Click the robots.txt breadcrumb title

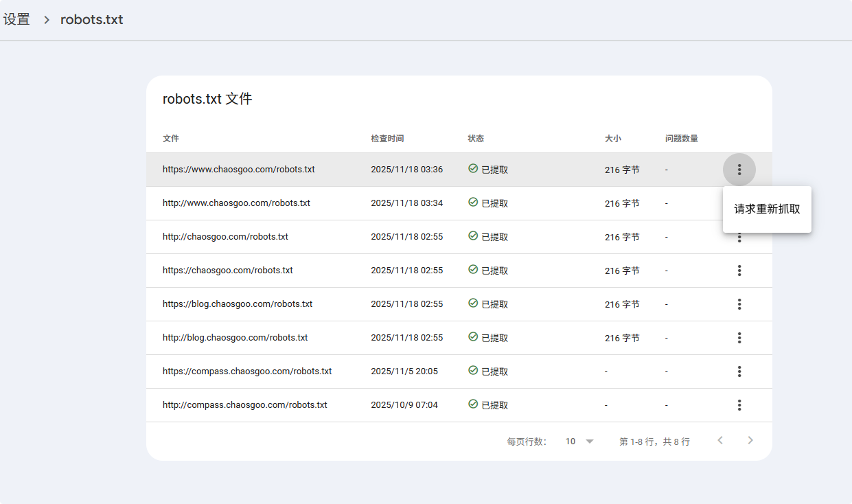[92, 20]
